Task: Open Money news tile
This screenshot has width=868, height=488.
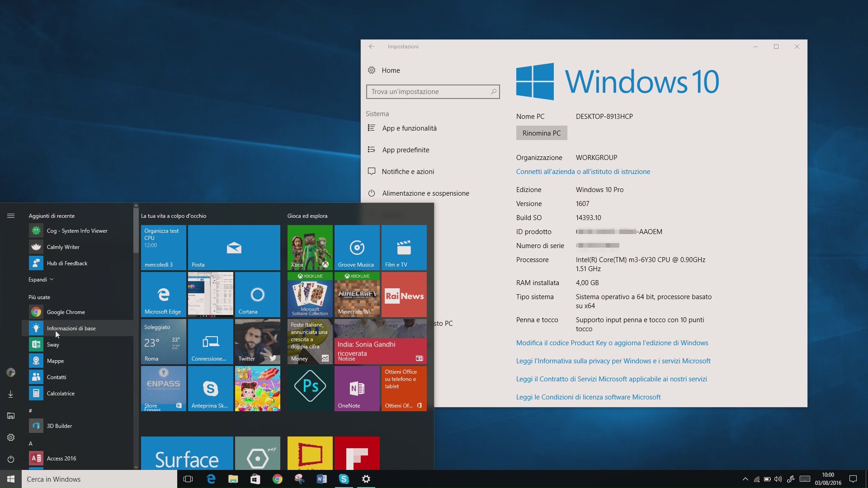Action: tap(310, 342)
